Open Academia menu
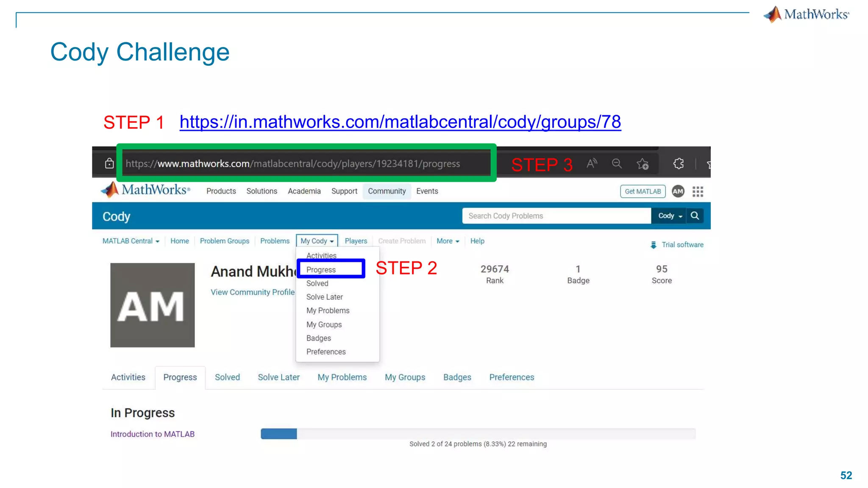Screen dimensions: 868x488 coord(304,191)
